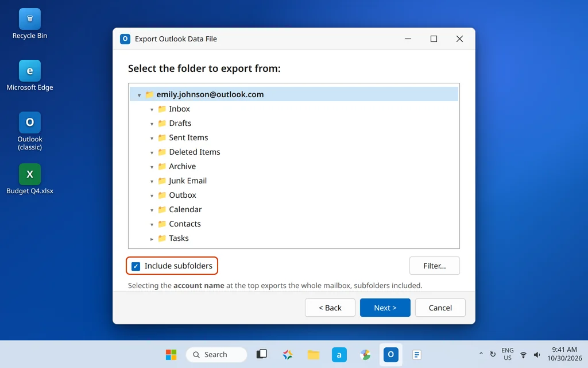The height and width of the screenshot is (368, 588).
Task: Collapse the Archive folder arrow
Action: [x=152, y=167]
